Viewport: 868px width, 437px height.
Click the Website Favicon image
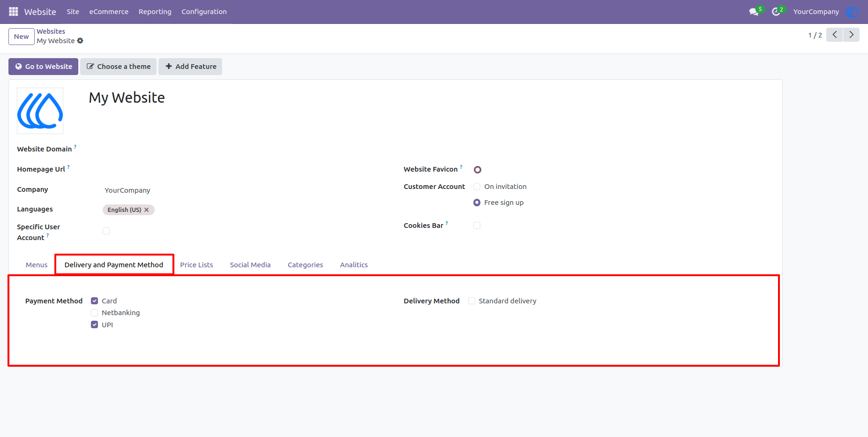[x=478, y=170]
